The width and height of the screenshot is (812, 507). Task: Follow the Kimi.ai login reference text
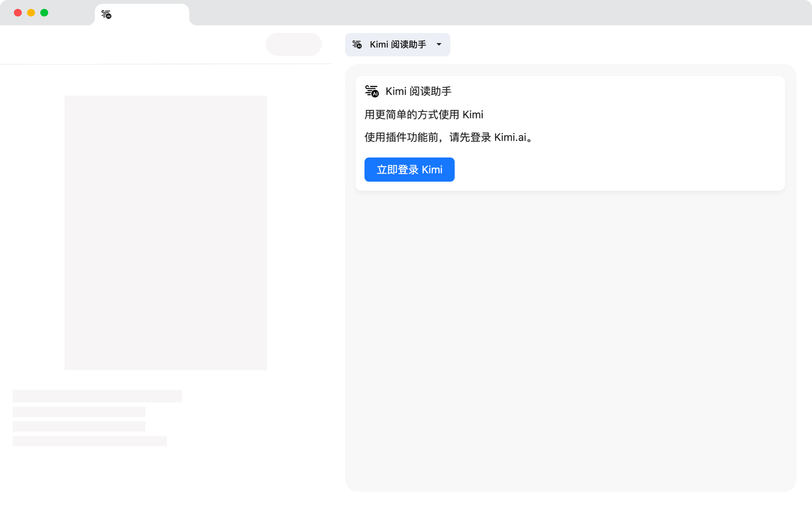click(511, 137)
